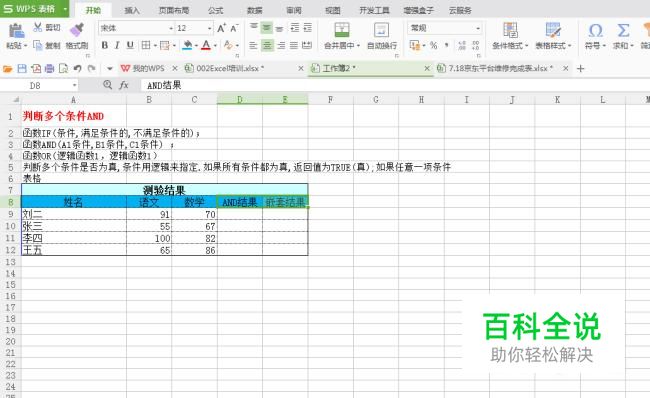
Task: Add a new document tab with plus
Action: (580, 68)
